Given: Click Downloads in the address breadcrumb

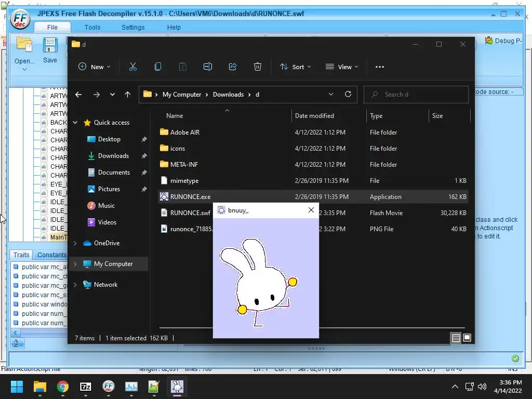Looking at the screenshot, I should click(228, 95).
